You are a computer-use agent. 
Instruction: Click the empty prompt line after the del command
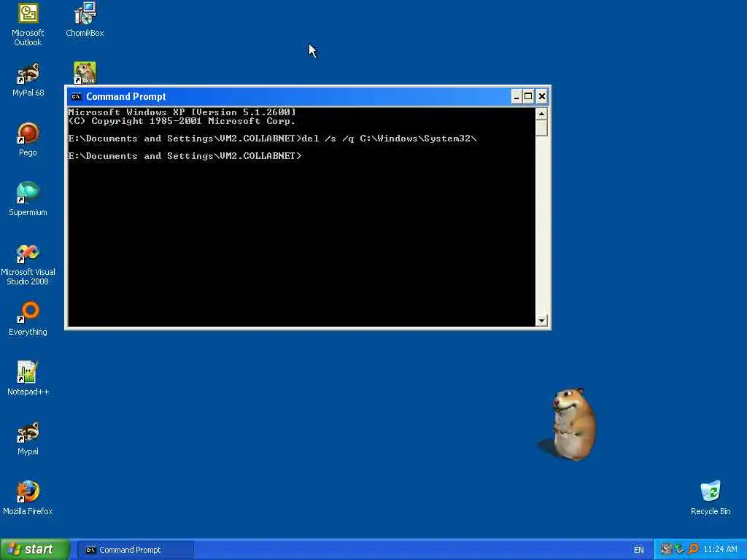point(185,156)
